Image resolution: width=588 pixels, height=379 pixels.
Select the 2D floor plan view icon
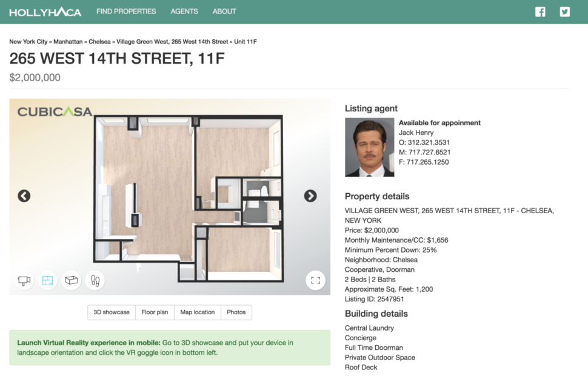coord(48,280)
